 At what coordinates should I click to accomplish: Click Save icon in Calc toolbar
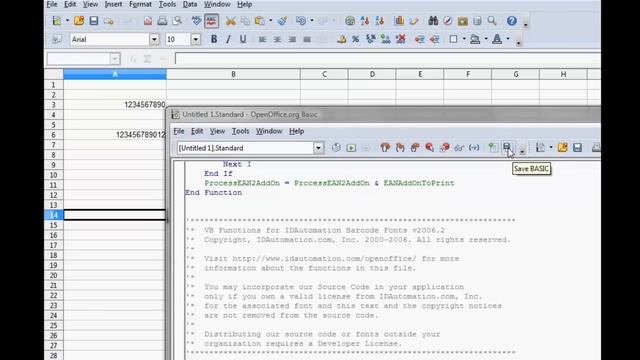point(93,21)
